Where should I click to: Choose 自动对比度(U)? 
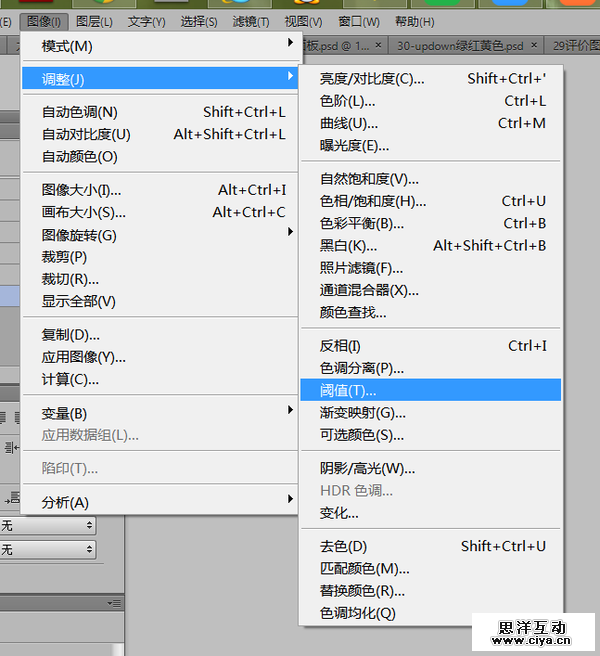(x=160, y=134)
